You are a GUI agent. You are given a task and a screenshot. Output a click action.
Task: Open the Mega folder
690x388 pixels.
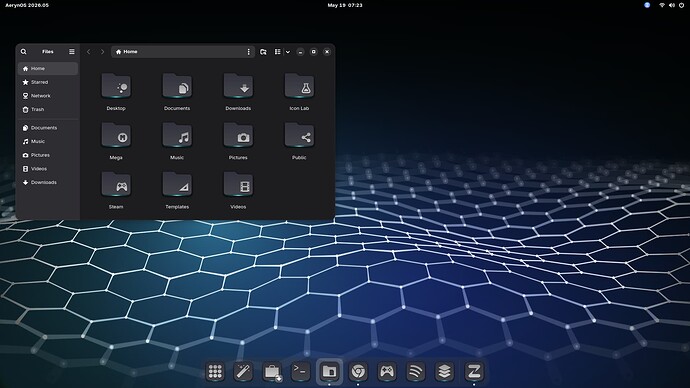click(x=116, y=136)
